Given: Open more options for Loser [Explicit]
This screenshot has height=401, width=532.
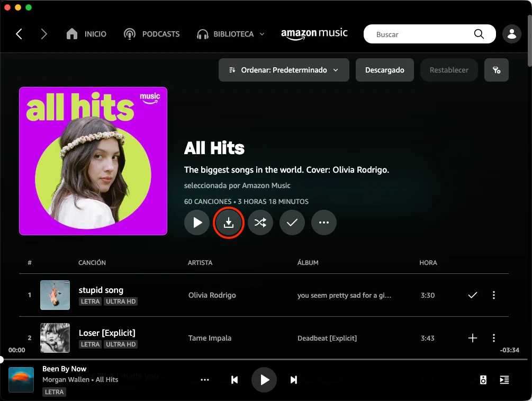Looking at the screenshot, I should 494,338.
